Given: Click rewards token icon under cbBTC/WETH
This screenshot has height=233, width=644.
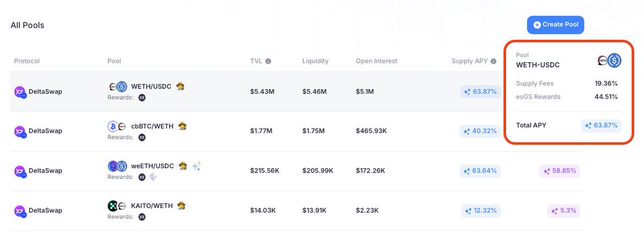Looking at the screenshot, I should (x=142, y=137).
